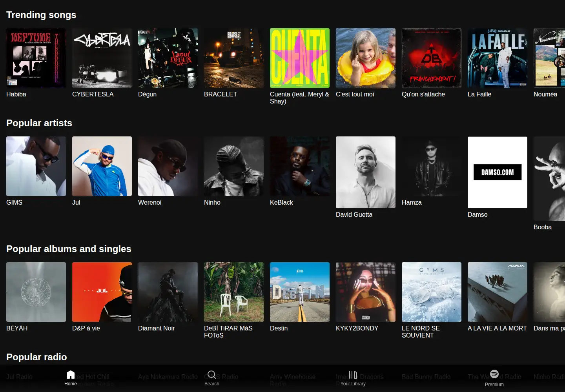View the David Guetta artist portrait
The image size is (565, 392).
tap(366, 172)
